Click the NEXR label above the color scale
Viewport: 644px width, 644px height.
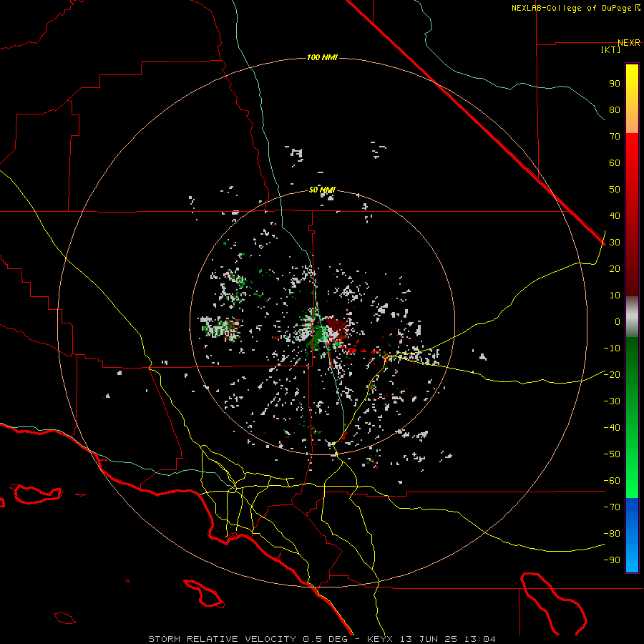(x=629, y=43)
